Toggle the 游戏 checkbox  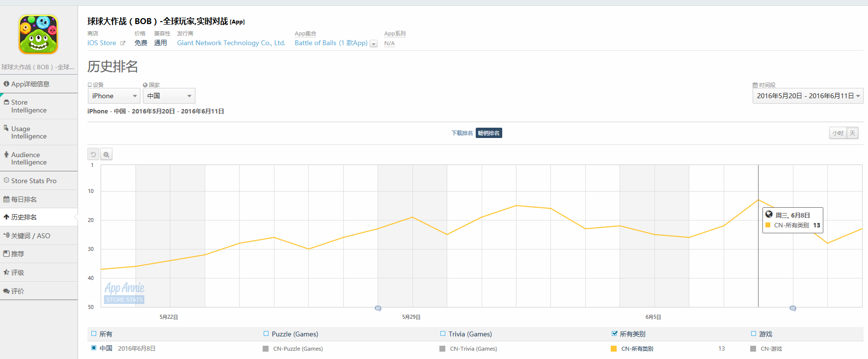[x=754, y=333]
